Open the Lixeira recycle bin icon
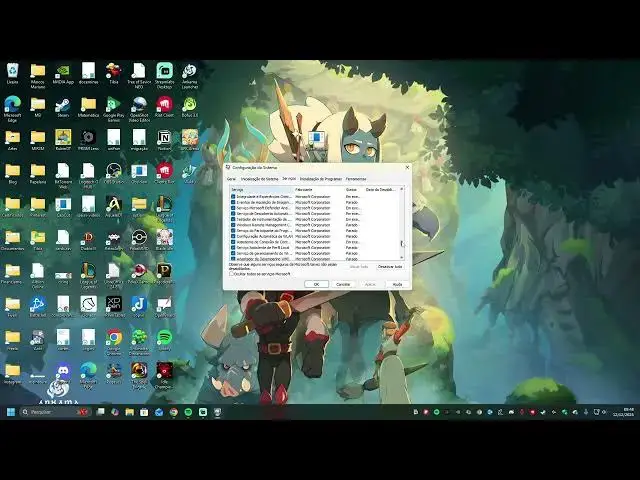The height and width of the screenshot is (480, 640). click(12, 73)
